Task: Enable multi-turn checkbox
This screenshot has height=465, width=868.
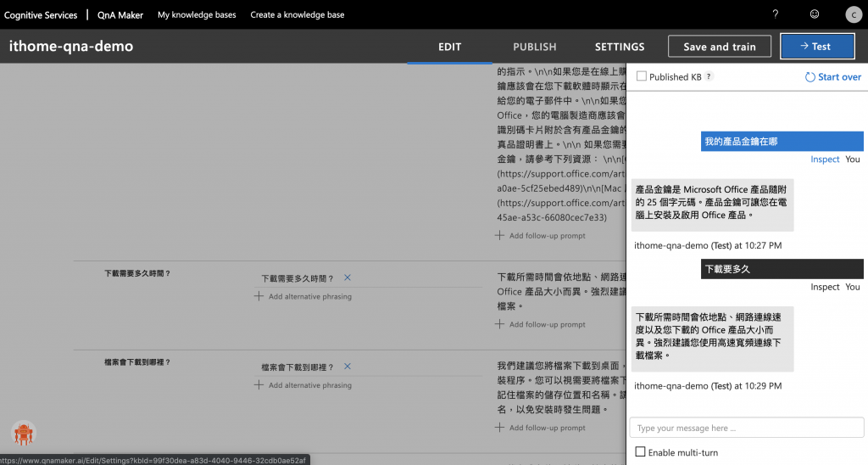Action: pos(641,451)
